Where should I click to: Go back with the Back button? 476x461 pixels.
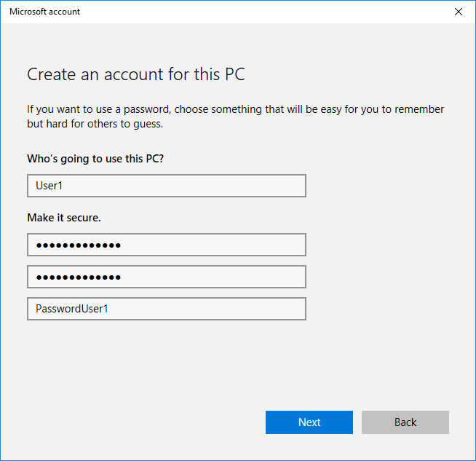405,422
